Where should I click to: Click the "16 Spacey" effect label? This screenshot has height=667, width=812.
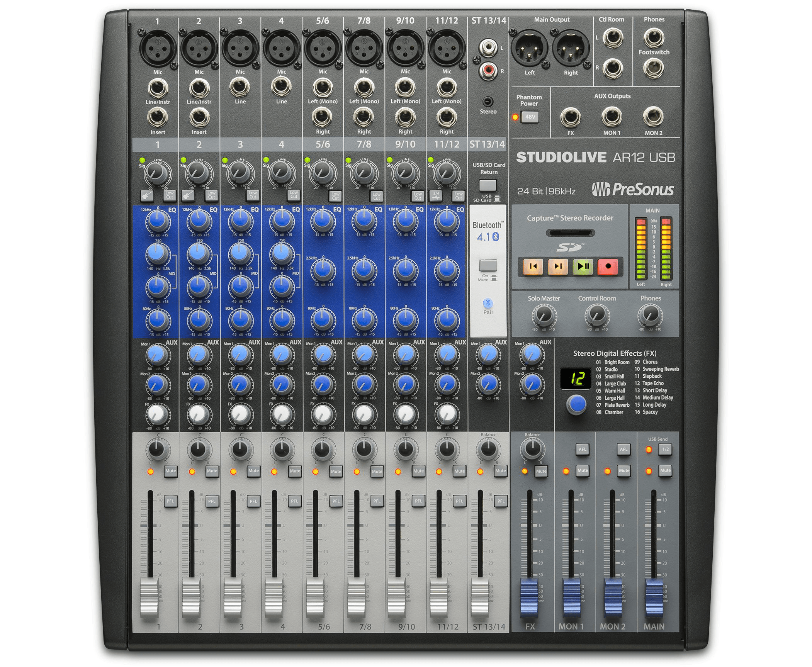(x=646, y=412)
